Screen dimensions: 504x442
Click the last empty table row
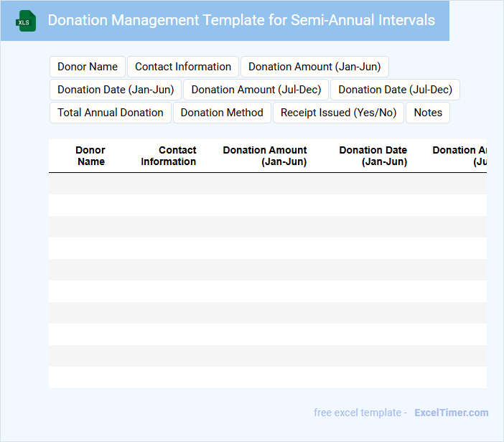pos(267,377)
